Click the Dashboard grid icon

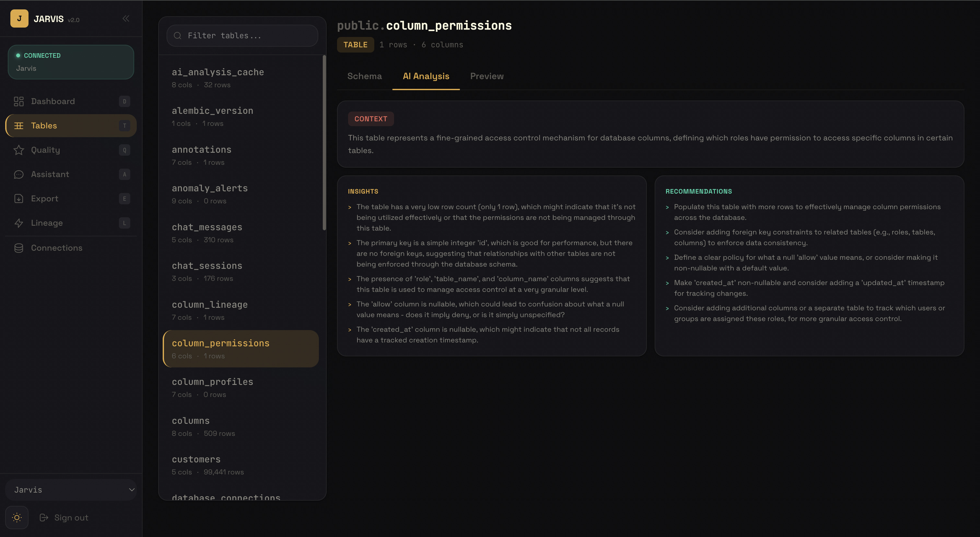(19, 101)
